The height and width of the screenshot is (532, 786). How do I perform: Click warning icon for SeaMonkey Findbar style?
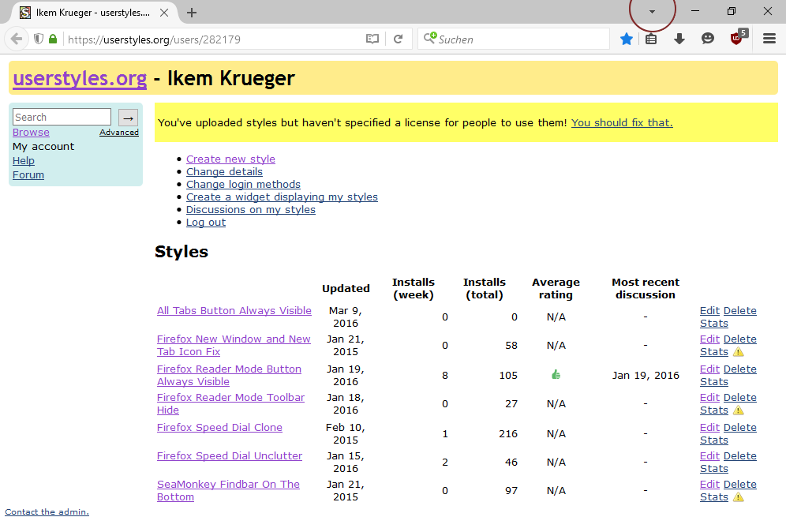tap(738, 497)
